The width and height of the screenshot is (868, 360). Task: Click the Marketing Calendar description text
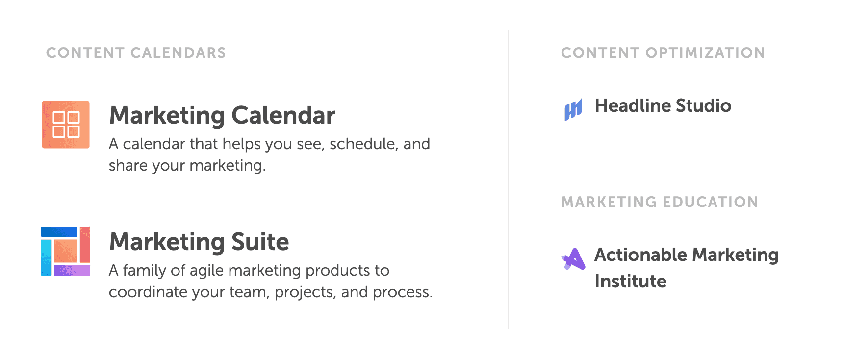(269, 154)
